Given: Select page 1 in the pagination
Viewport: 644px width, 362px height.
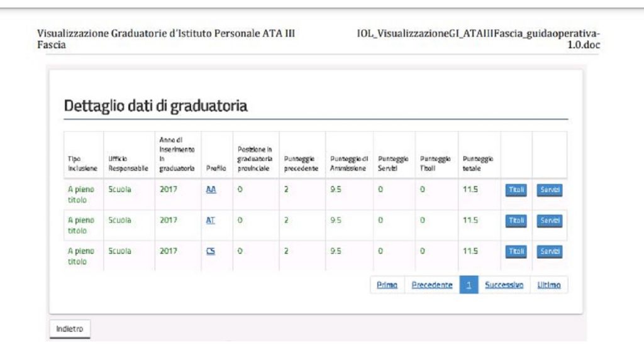Looking at the screenshot, I should (469, 285).
